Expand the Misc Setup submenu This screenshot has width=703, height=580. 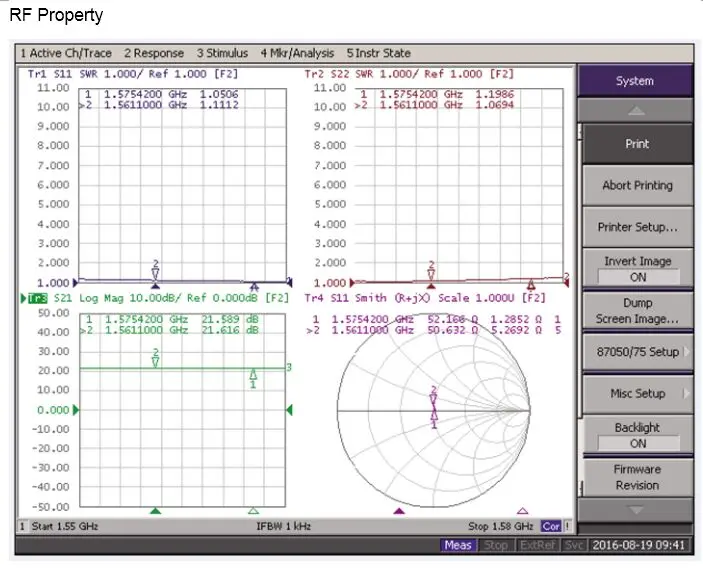(637, 394)
